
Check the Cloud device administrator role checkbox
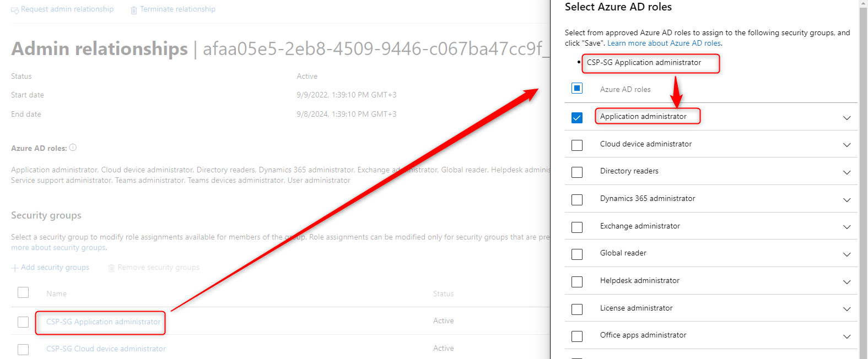(577, 145)
